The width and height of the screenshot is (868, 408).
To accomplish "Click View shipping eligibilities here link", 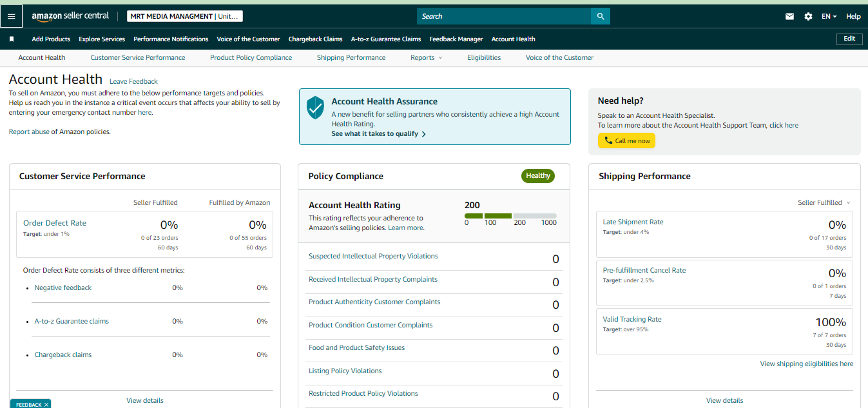I will pyautogui.click(x=807, y=364).
